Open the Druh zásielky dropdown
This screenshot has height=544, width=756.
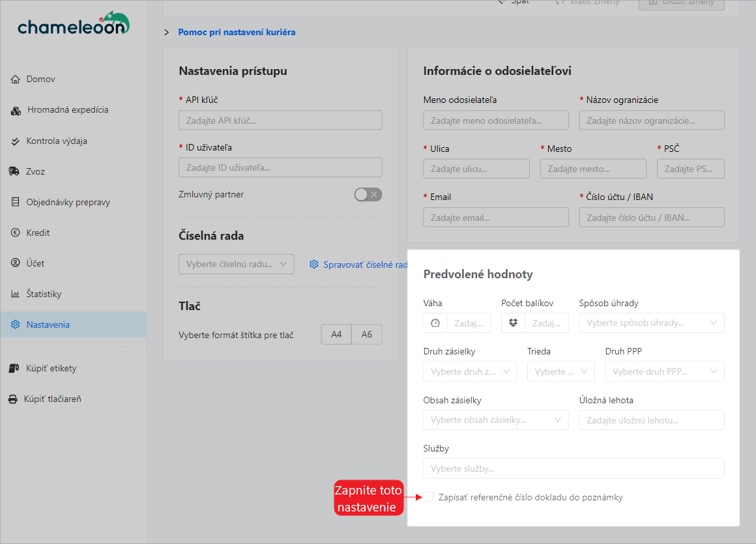coord(469,371)
